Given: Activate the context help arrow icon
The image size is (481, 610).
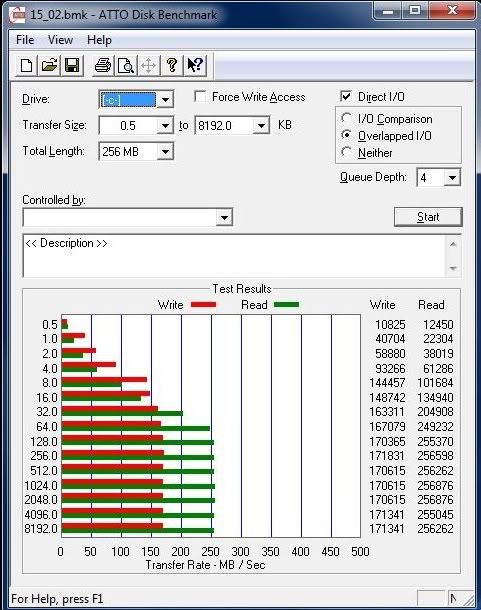Looking at the screenshot, I should tap(195, 65).
